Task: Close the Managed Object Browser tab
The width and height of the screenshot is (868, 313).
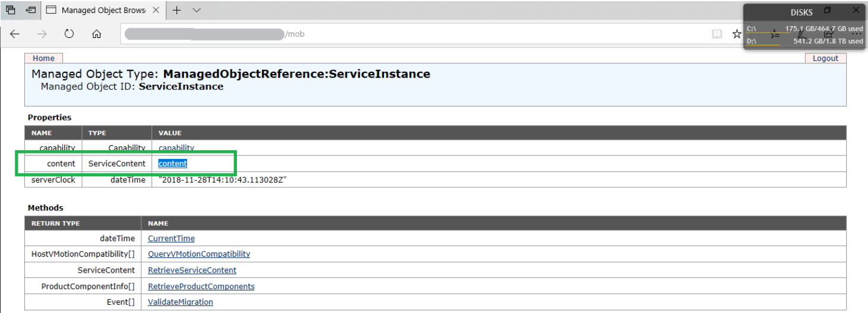Action: [x=157, y=10]
